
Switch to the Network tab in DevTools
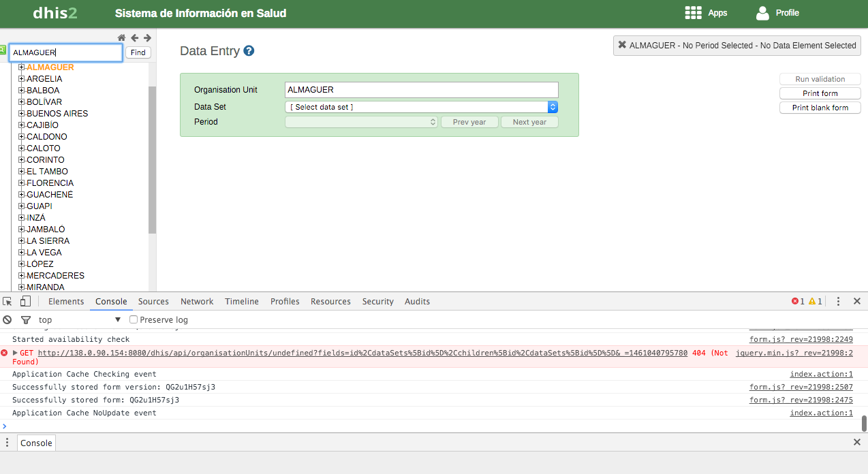pos(197,302)
